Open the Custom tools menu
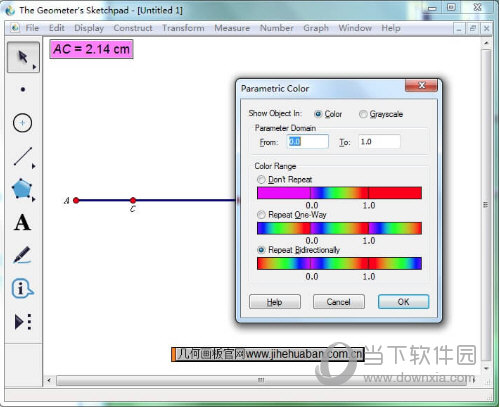This screenshot has width=500, height=407. 23,322
